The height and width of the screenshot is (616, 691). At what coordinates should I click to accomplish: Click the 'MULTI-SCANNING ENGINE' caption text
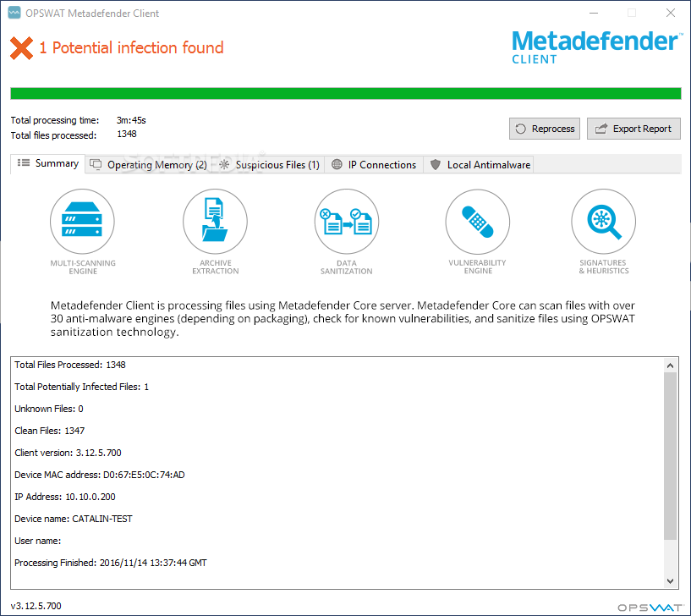point(83,267)
